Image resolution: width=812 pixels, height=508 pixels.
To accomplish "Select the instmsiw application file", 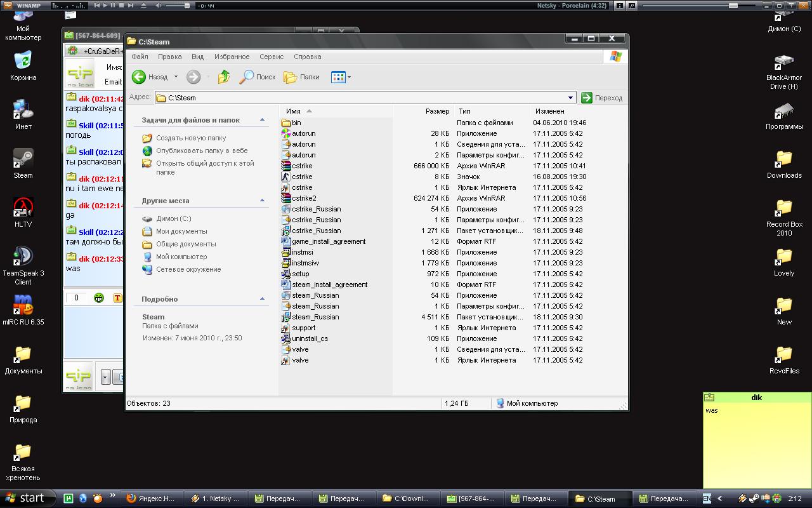I will click(x=300, y=263).
